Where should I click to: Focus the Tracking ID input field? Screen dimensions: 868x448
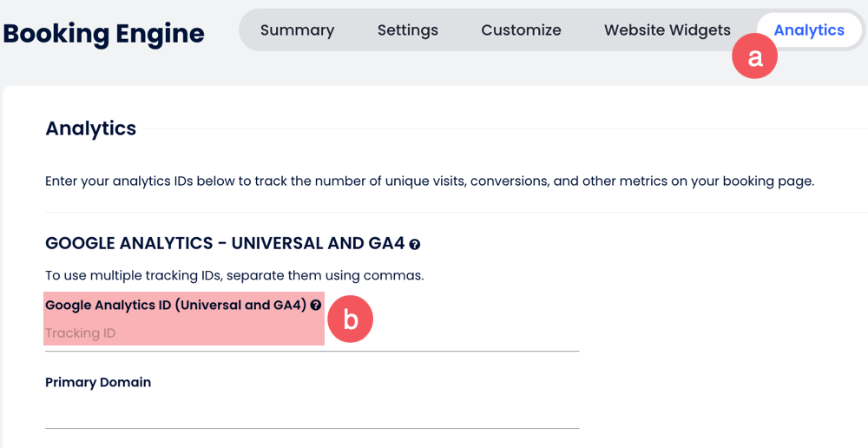point(260,334)
